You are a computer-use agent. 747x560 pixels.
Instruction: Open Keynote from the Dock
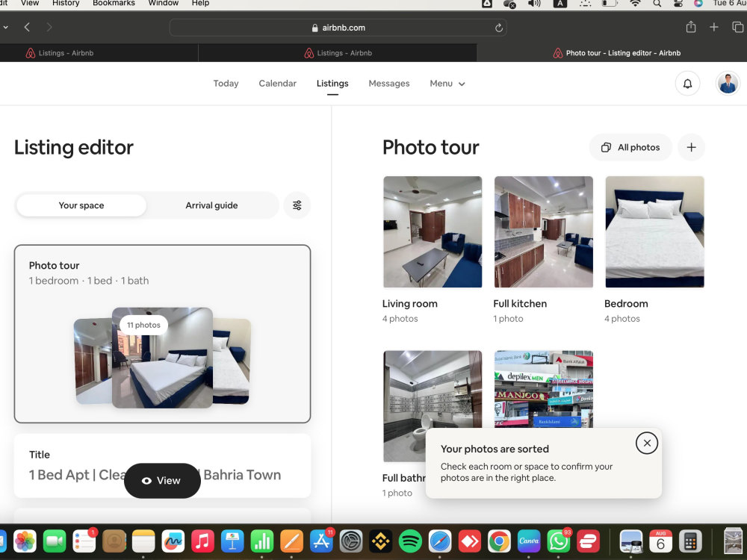click(232, 541)
